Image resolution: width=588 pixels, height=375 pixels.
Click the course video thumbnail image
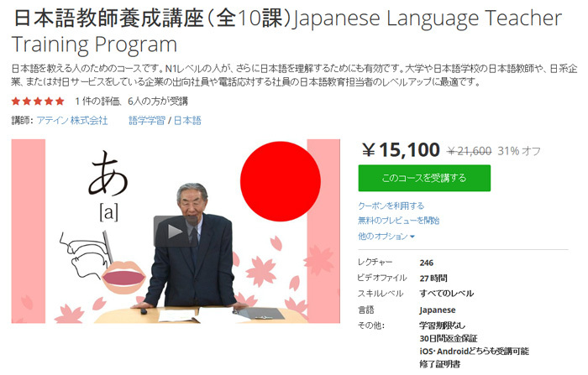[x=176, y=232]
